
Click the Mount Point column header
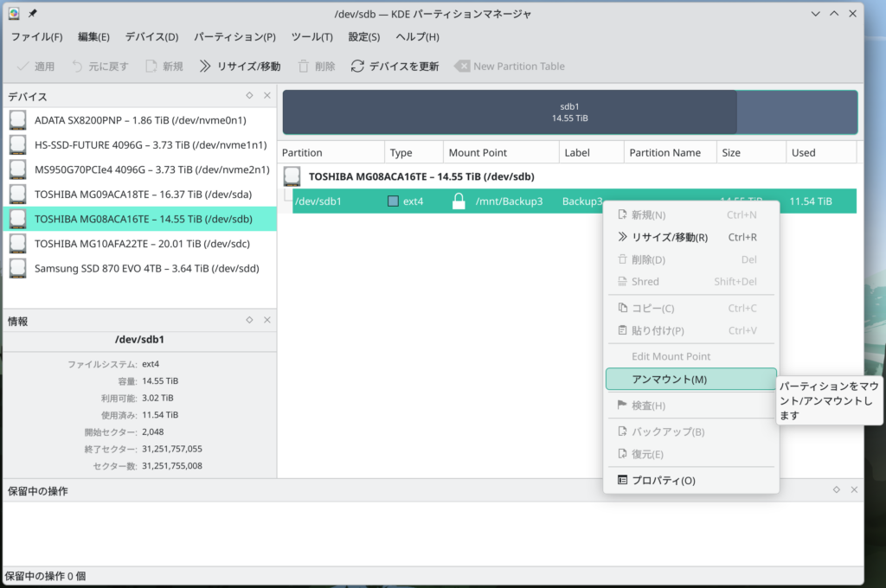[x=478, y=153]
